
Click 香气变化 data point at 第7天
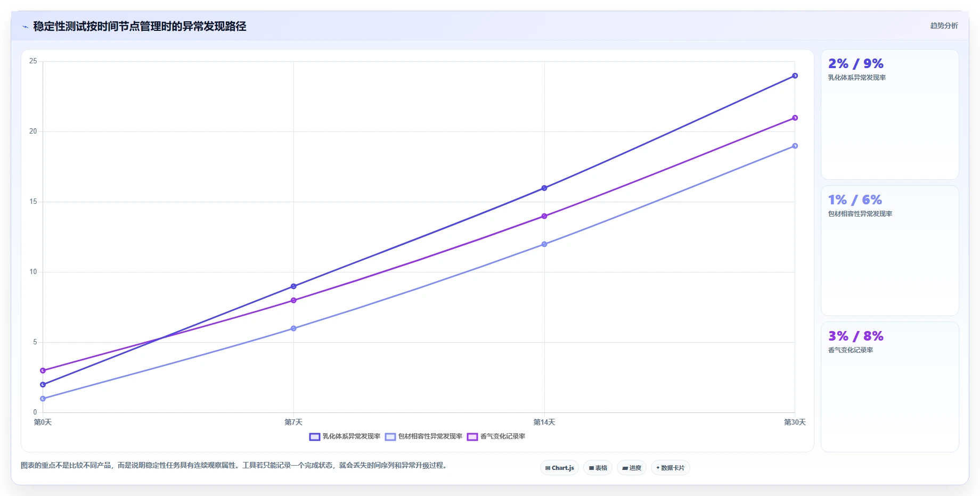click(x=293, y=300)
